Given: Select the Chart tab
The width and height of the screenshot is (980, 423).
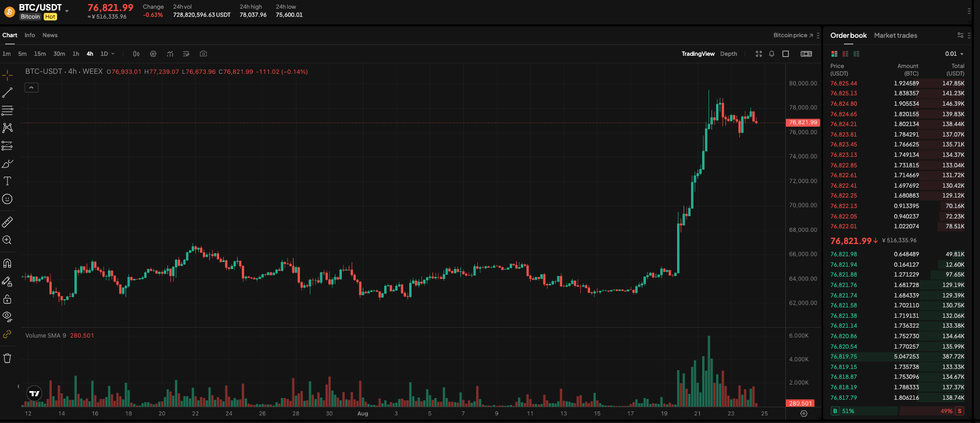Looking at the screenshot, I should [10, 35].
